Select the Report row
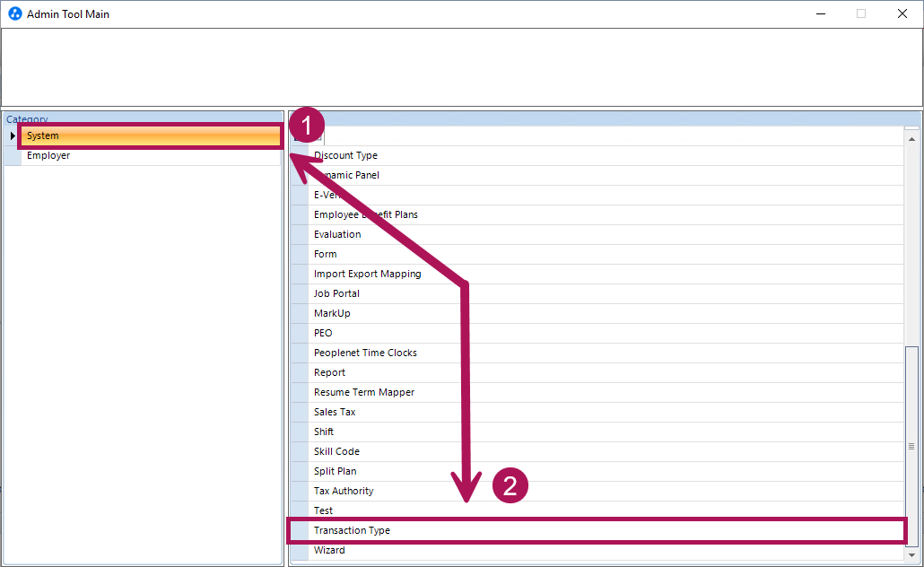 (x=606, y=372)
